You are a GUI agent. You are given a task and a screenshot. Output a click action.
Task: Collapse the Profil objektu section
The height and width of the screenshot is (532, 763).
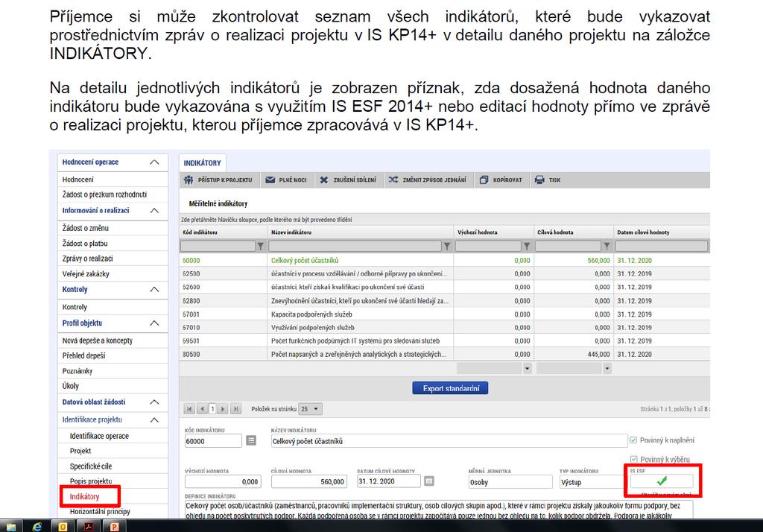[x=154, y=323]
